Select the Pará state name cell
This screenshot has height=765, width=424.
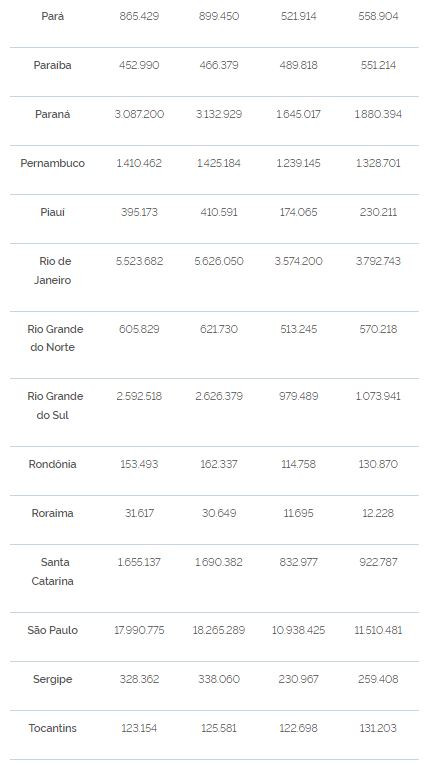click(x=52, y=16)
